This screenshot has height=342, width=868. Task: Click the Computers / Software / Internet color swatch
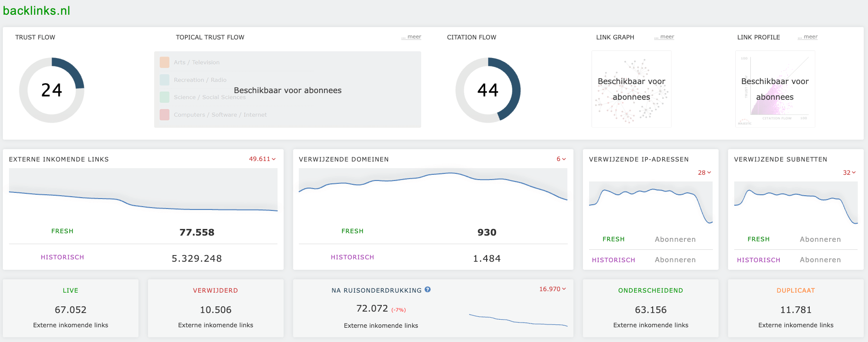point(165,114)
